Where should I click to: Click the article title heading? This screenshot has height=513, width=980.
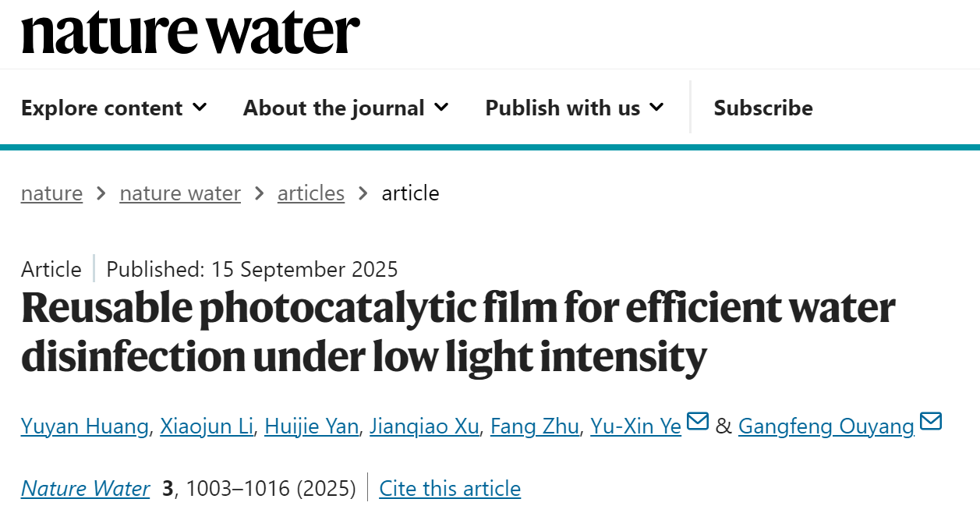458,331
